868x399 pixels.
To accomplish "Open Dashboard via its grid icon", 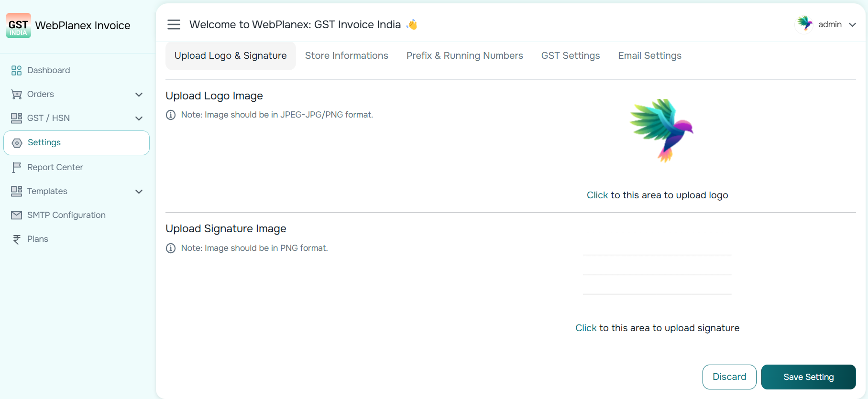I will 16,71.
